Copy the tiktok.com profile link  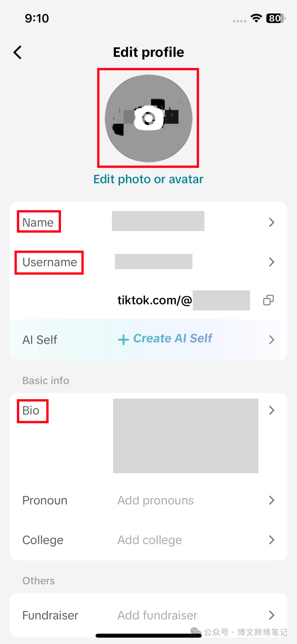pos(268,300)
